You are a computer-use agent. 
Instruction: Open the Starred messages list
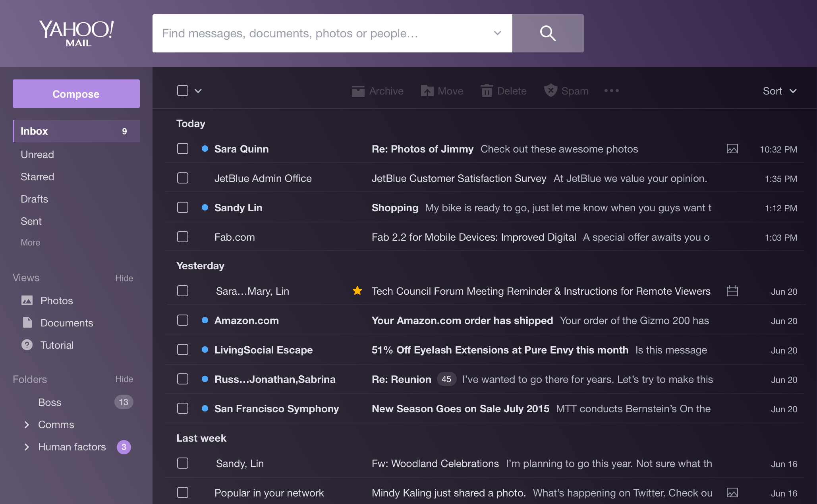38,177
